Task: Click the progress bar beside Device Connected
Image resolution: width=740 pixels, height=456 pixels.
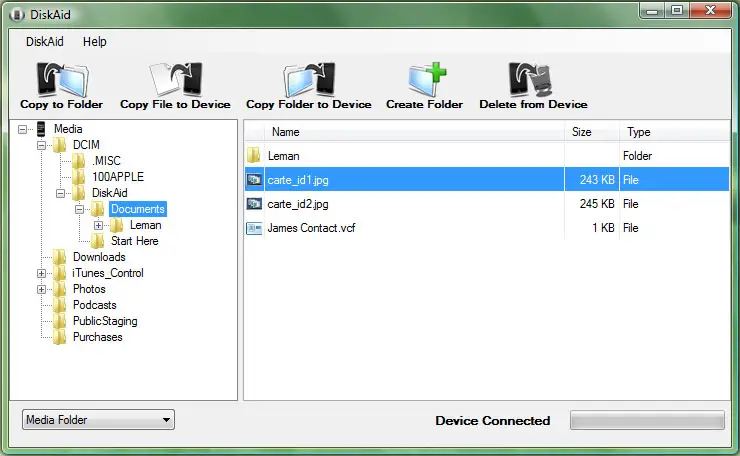Action: tap(647, 420)
